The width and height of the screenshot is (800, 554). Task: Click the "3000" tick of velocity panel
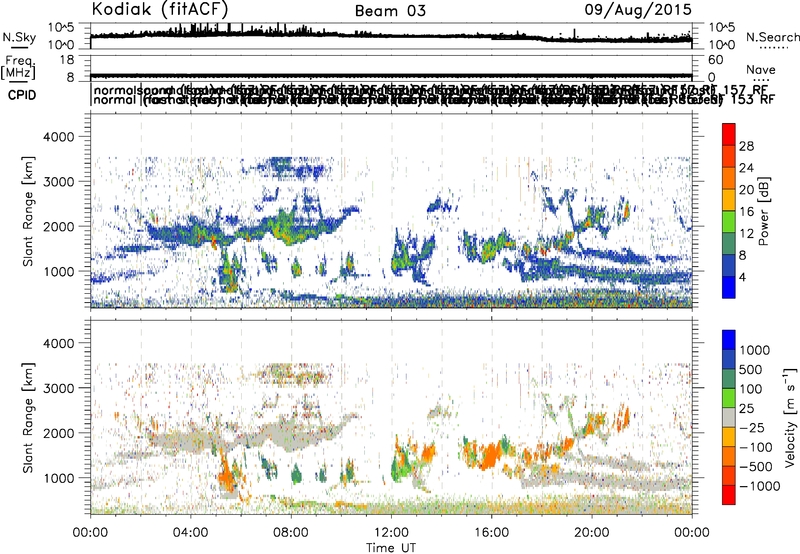pos(58,388)
